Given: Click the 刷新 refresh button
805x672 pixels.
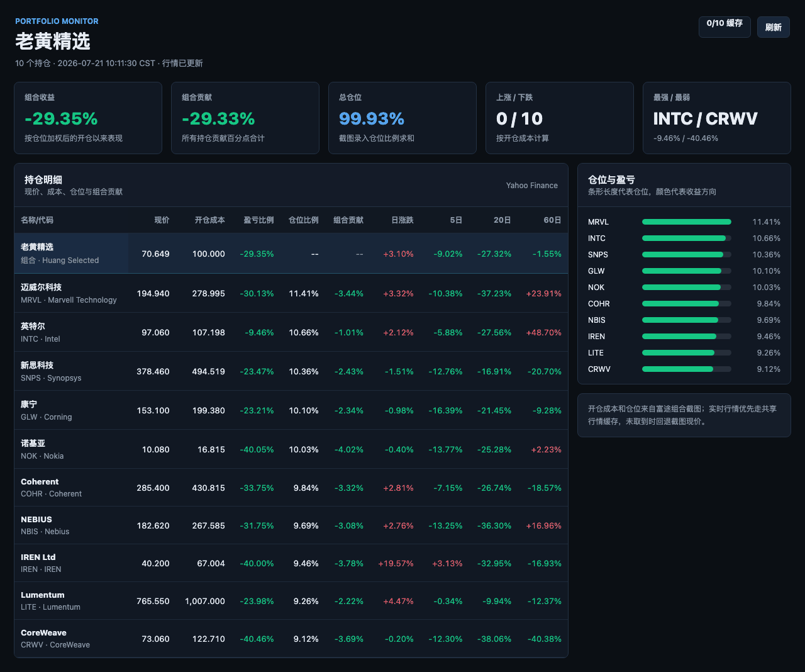Looking at the screenshot, I should (x=774, y=27).
